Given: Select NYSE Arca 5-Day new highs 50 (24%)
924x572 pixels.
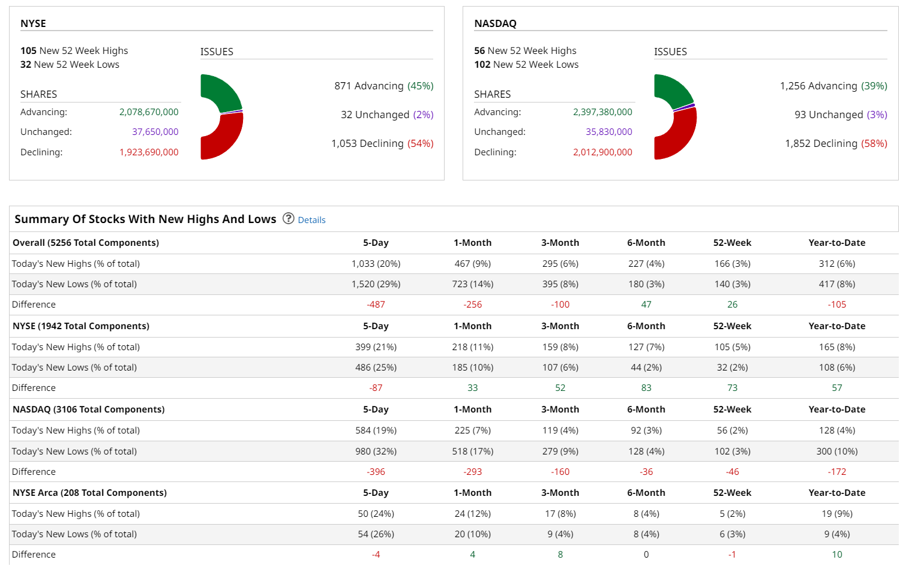Looking at the screenshot, I should (376, 514).
